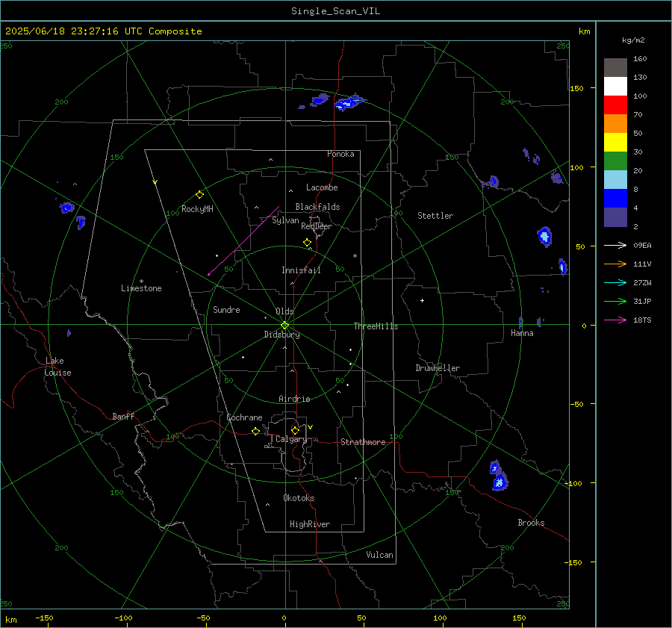Screen dimensions: 672x628
Task: Select the yellow diamond marker beside RockyMH
Action: (x=199, y=195)
